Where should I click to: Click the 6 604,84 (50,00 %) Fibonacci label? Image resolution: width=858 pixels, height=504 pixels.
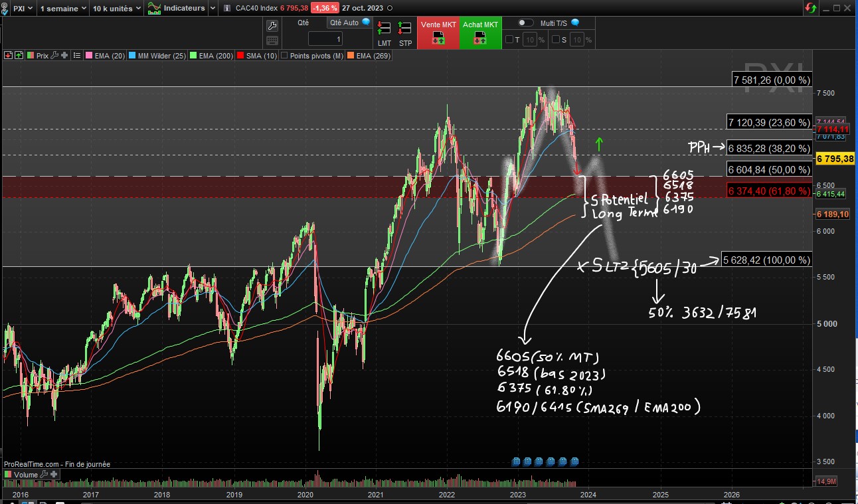[x=769, y=169]
